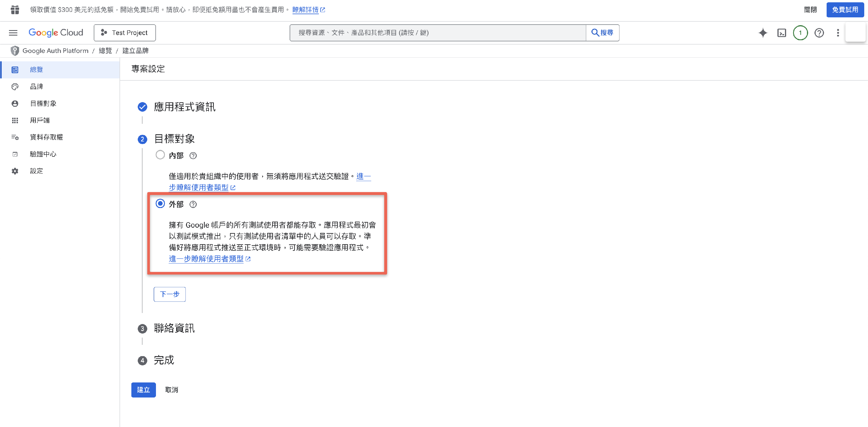Click the gift icon in the promo banner
The image size is (868, 427).
pyautogui.click(x=15, y=10)
